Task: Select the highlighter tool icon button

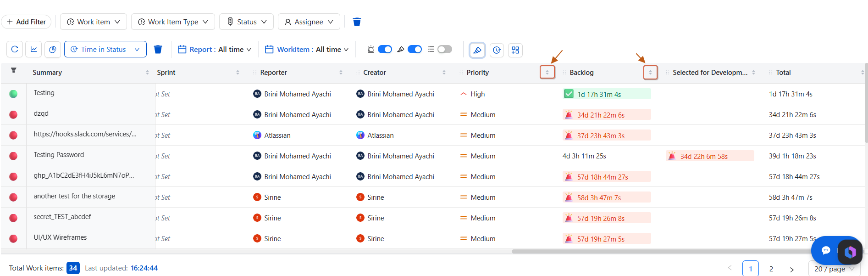Action: coord(477,50)
